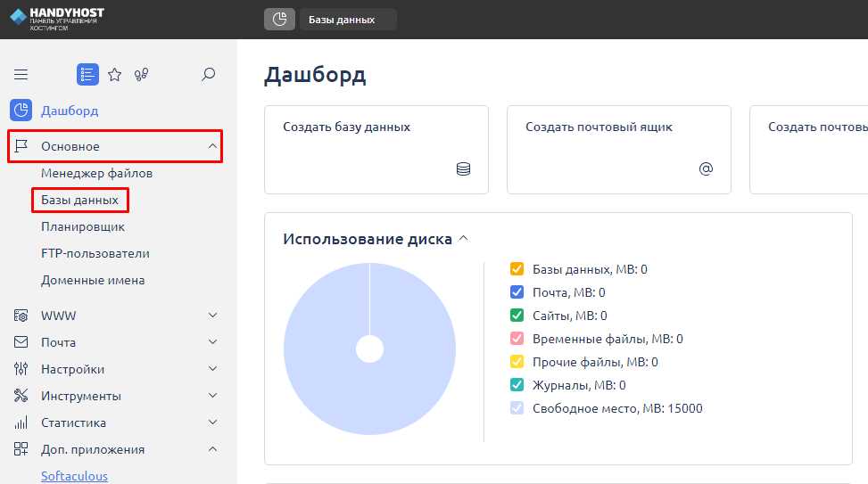This screenshot has height=484, width=868.
Task: Click the Инструменты tools icon
Action: click(21, 396)
